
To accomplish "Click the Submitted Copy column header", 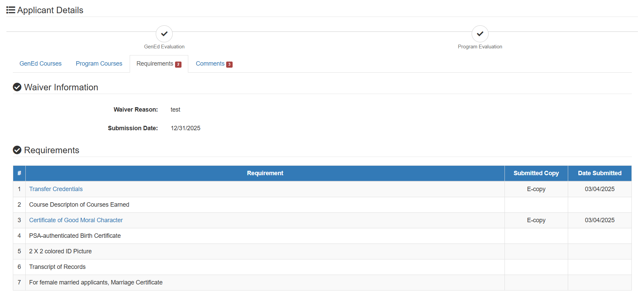I will click(x=536, y=173).
